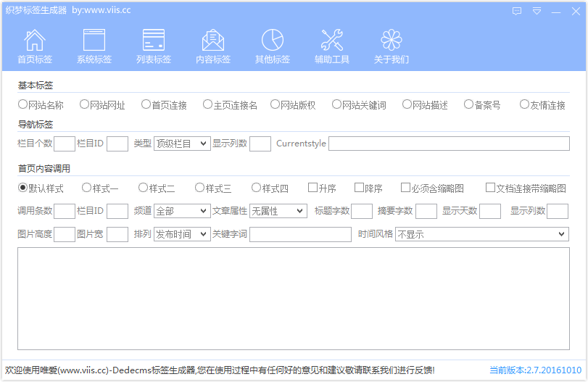Select the 网站名称 radio button

click(x=23, y=104)
